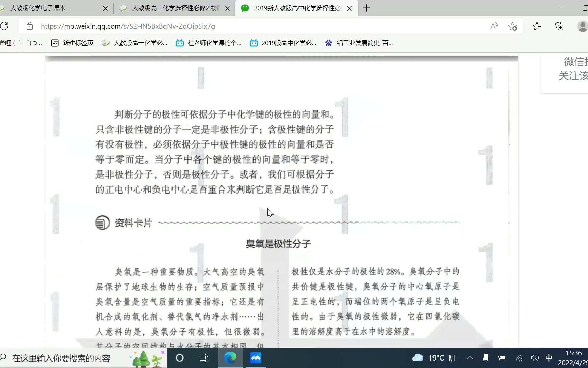Open the Favorites list icon
Image resolution: width=588 pixels, height=368 pixels.
pyautogui.click(x=537, y=26)
